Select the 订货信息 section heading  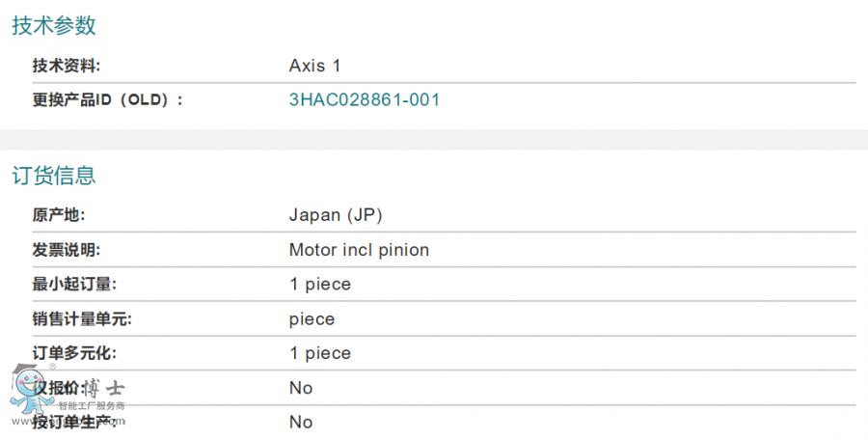pos(54,176)
